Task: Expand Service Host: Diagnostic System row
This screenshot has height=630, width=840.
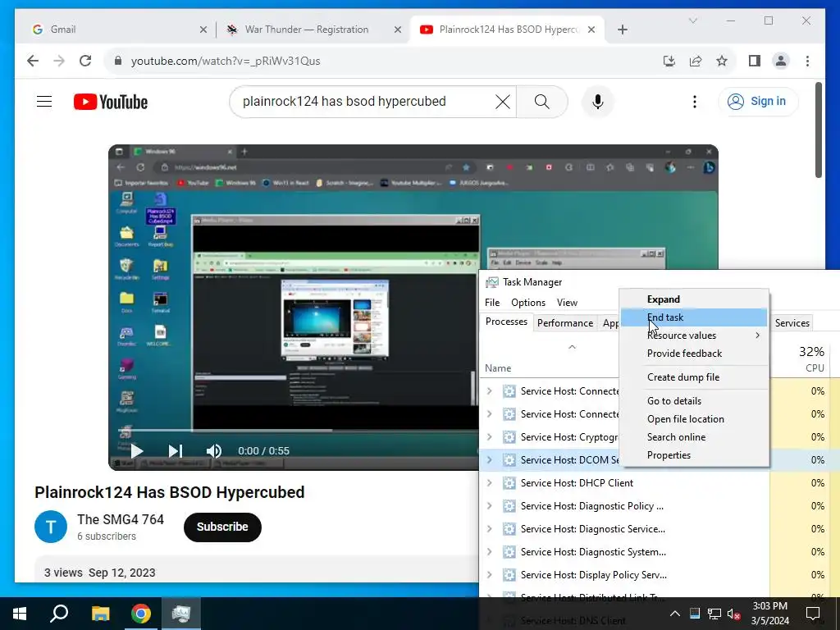Action: click(489, 552)
